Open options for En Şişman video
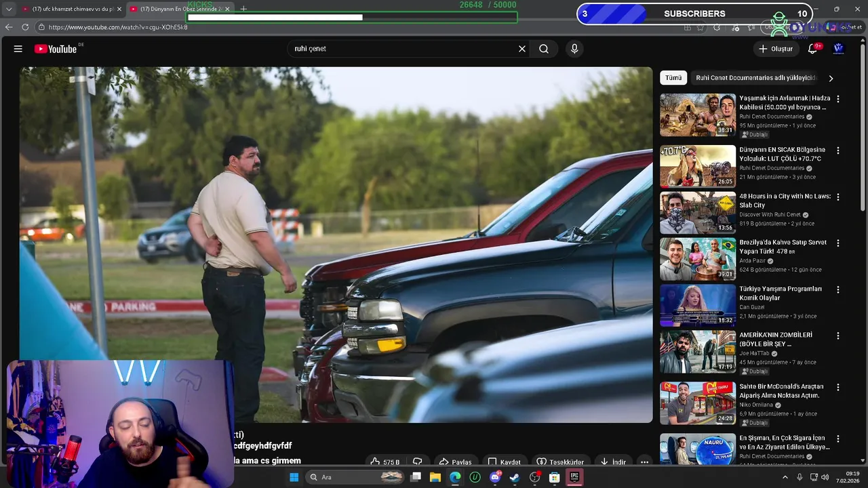The height and width of the screenshot is (488, 868). tap(838, 439)
